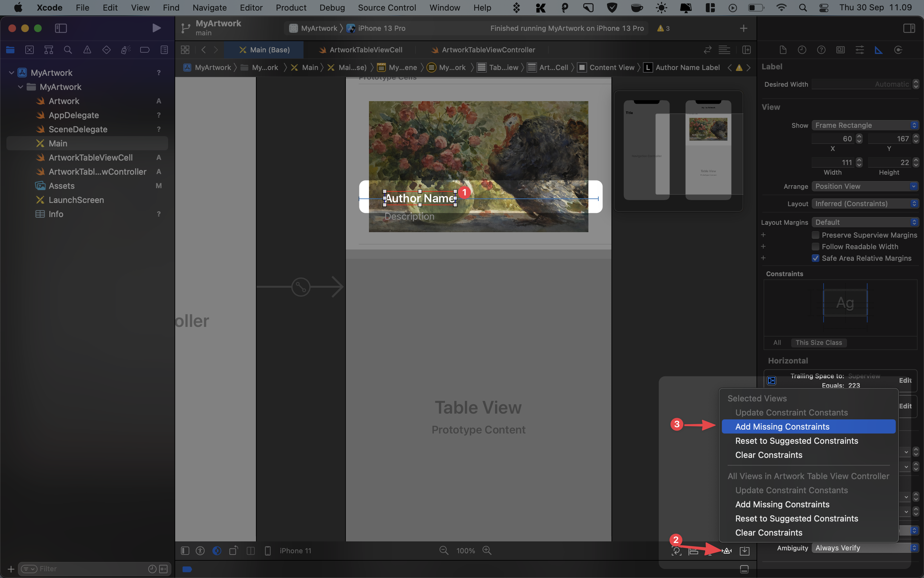Open the Debug navigator spray icon
Viewport: 924px width, 578px height.
tap(126, 50)
